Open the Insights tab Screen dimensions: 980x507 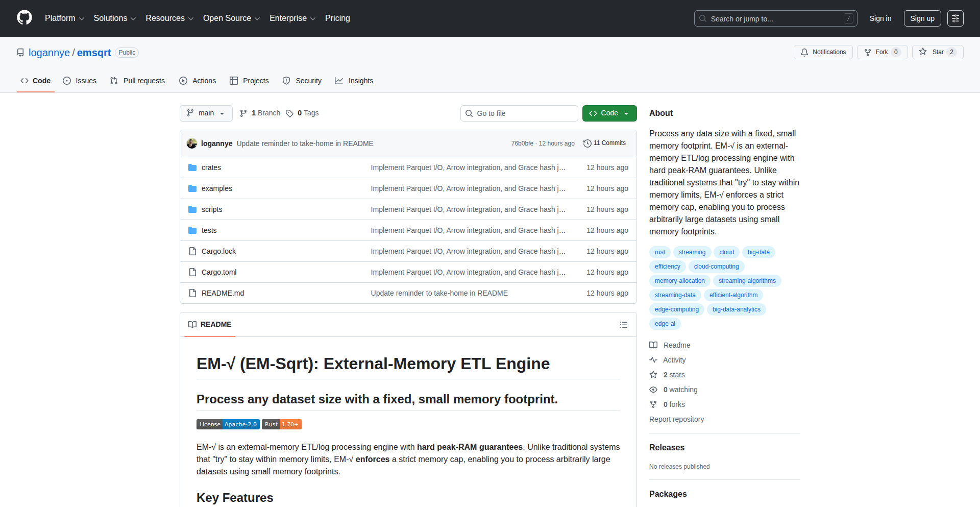(354, 81)
